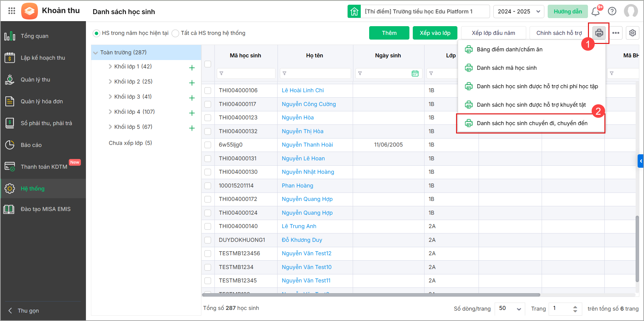Open the 2024 - 2025 school year dropdown
The image size is (644, 321).
[x=518, y=11]
